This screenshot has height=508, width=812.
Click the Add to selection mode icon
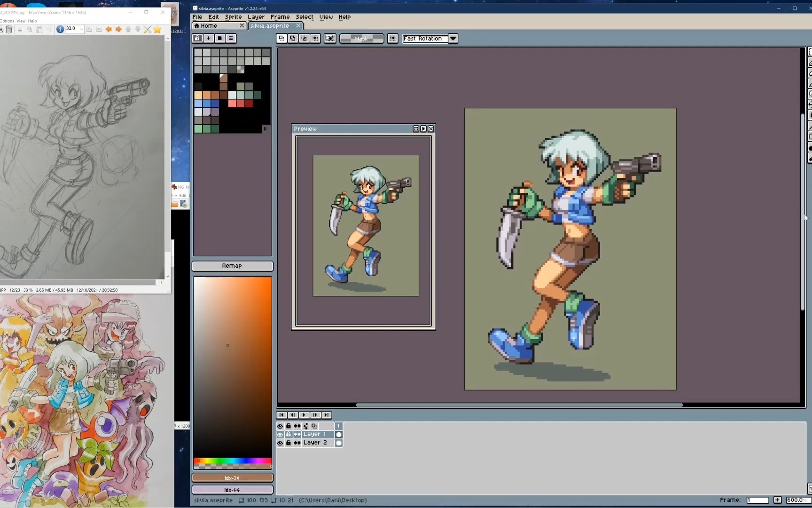point(293,39)
